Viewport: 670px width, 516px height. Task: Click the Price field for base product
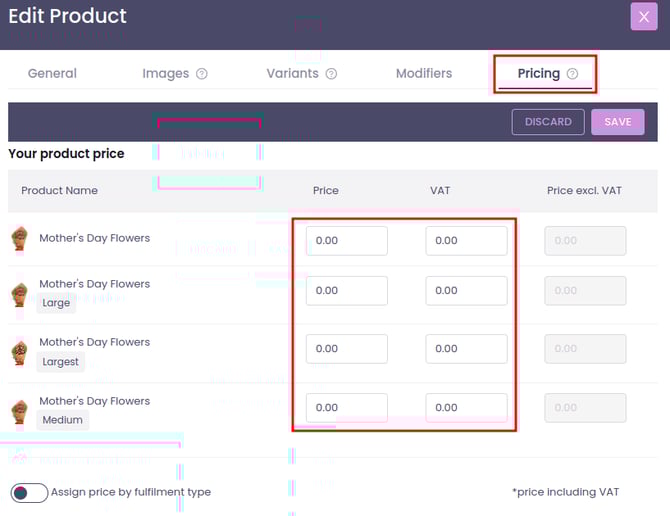click(346, 241)
